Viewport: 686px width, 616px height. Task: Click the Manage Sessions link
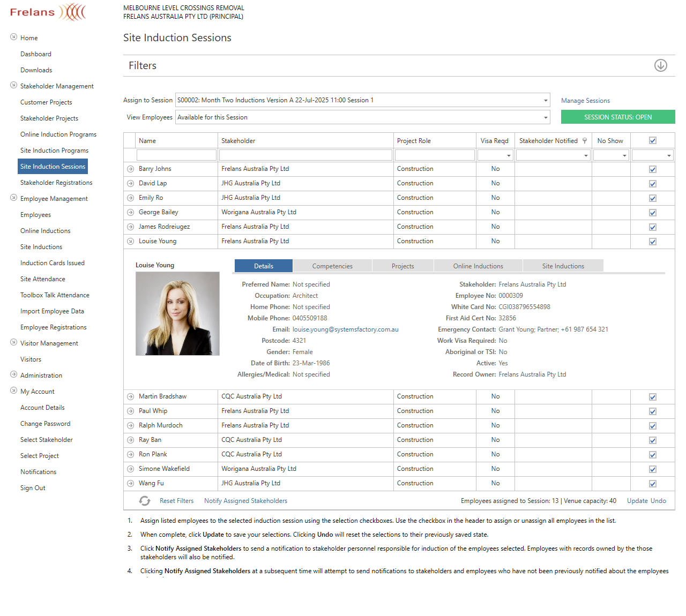pos(585,101)
